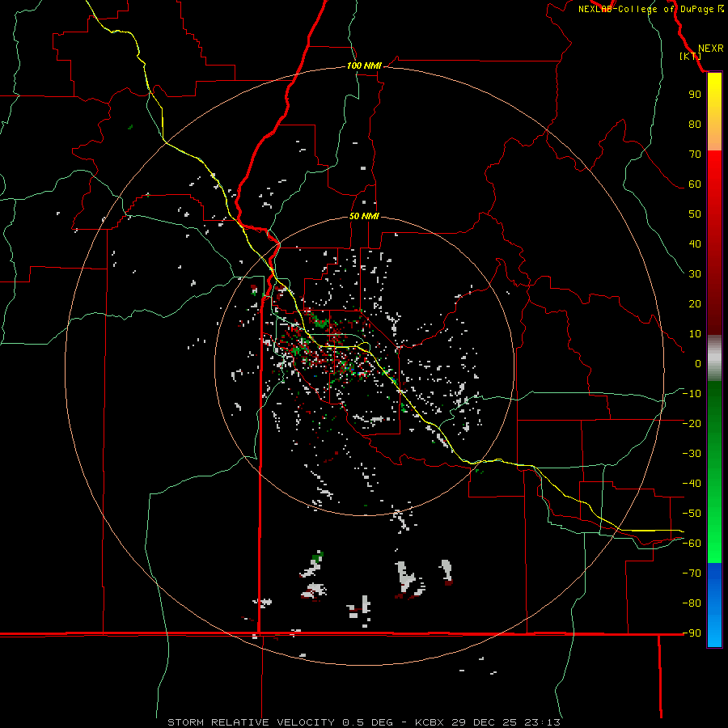Click the 90 value on velocity scale
This screenshot has width=728, height=728.
tap(695, 95)
